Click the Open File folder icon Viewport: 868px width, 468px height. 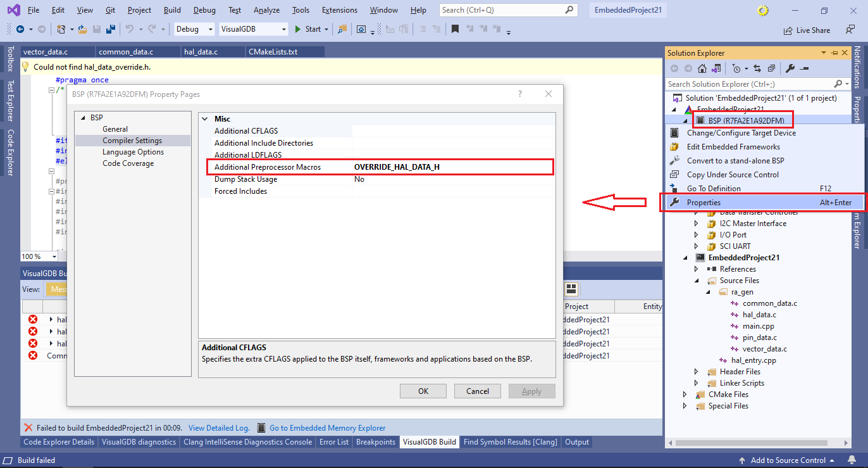[84, 29]
